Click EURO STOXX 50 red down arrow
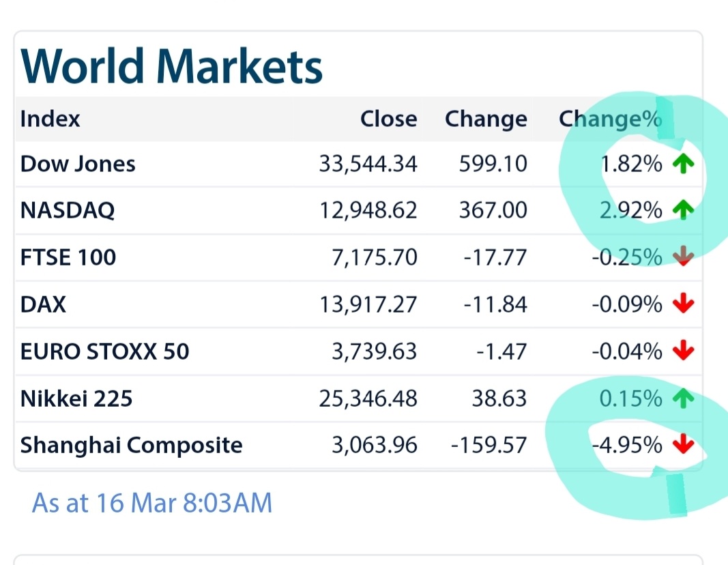The image size is (728, 565). [x=683, y=351]
